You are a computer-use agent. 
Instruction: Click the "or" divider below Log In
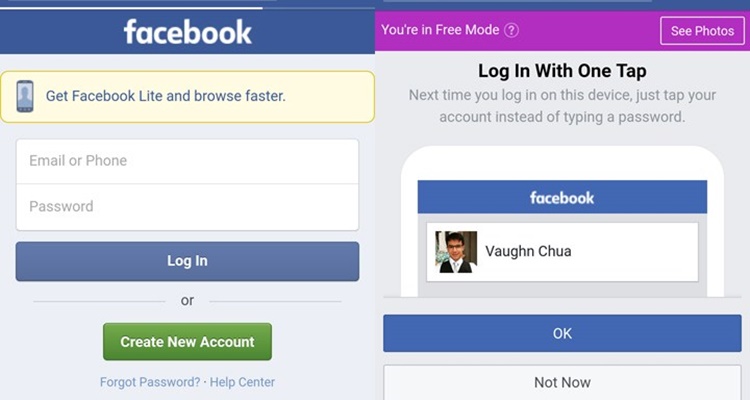[x=187, y=300]
